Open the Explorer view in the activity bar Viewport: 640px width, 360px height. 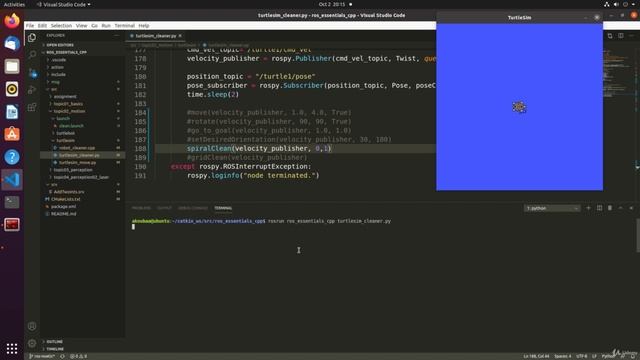[32, 38]
